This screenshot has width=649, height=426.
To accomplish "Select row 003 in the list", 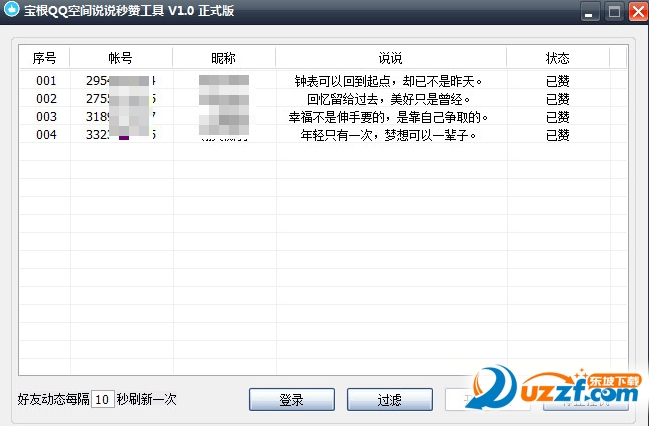I will (46, 117).
